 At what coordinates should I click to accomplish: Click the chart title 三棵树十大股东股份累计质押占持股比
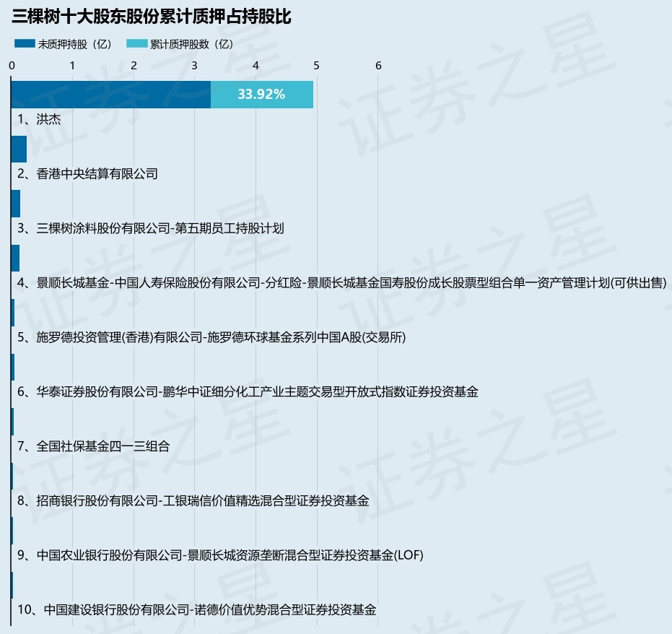coord(152,17)
